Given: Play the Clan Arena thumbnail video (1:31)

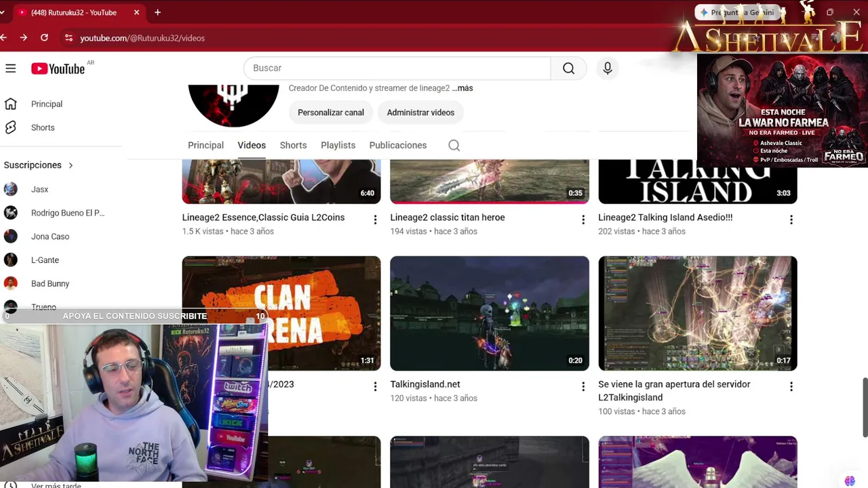Looking at the screenshot, I should pos(281,313).
